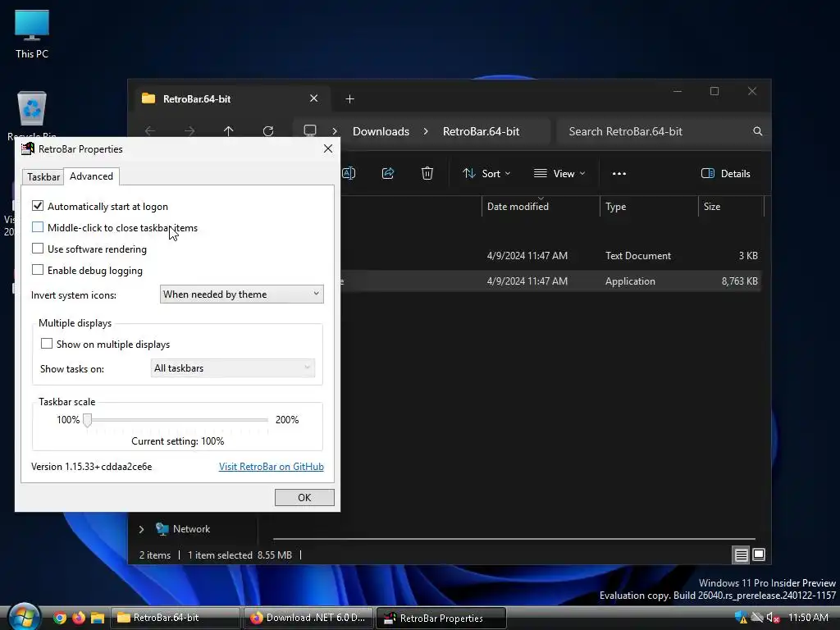The width and height of the screenshot is (840, 630).
Task: Open the Start orb button
Action: [x=24, y=617]
